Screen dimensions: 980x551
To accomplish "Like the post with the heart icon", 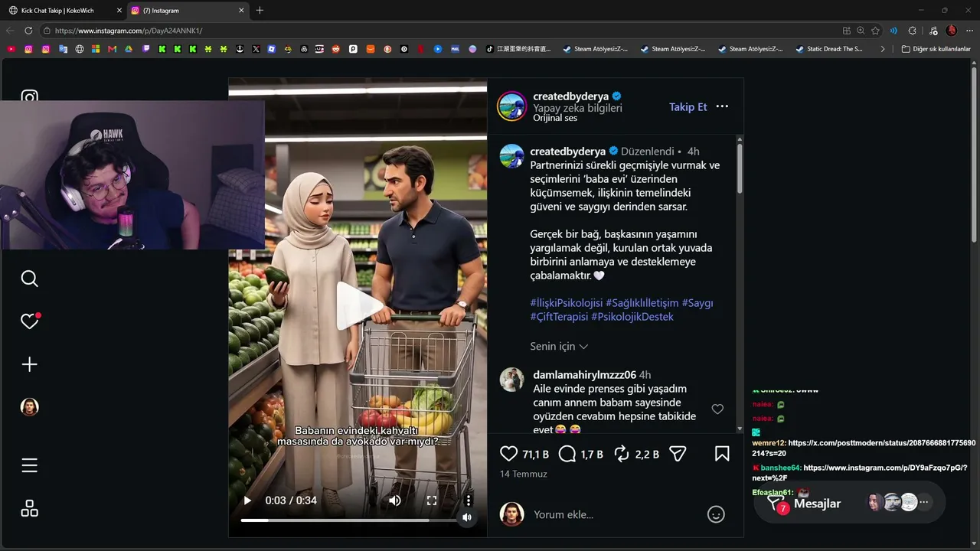I will click(508, 454).
